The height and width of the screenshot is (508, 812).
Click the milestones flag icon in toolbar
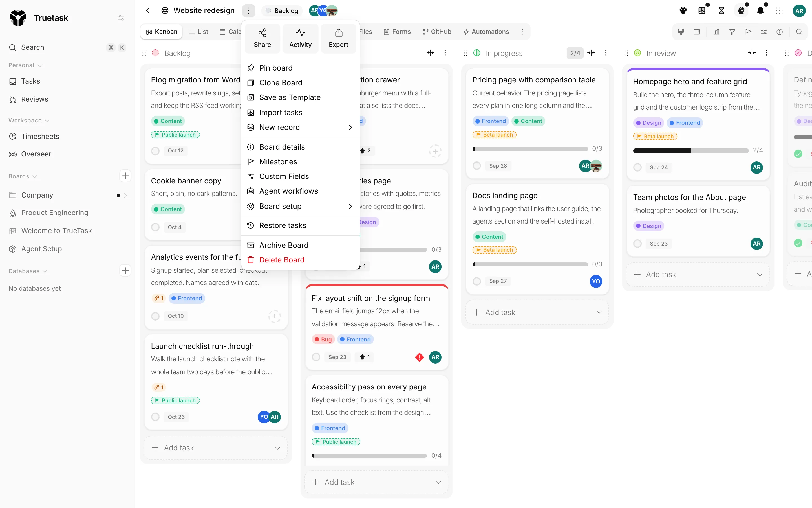(x=748, y=32)
